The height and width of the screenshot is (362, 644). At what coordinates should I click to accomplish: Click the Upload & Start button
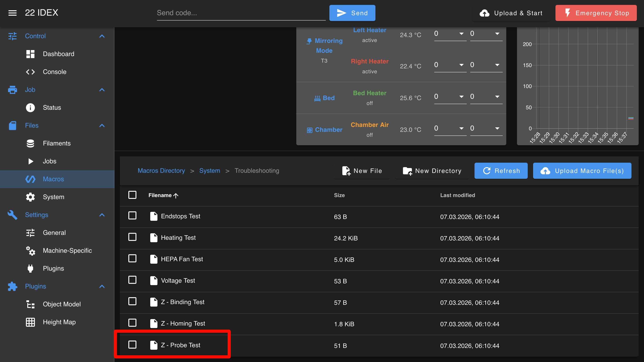coord(511,13)
